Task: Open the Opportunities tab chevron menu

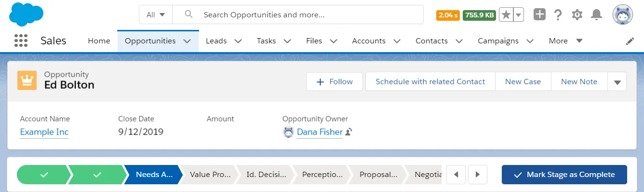Action: coord(188,41)
